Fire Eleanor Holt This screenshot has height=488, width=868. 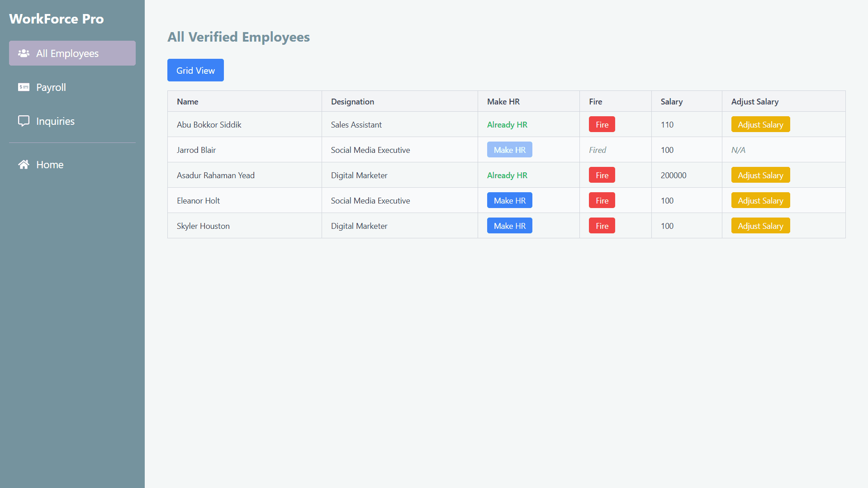pos(601,200)
